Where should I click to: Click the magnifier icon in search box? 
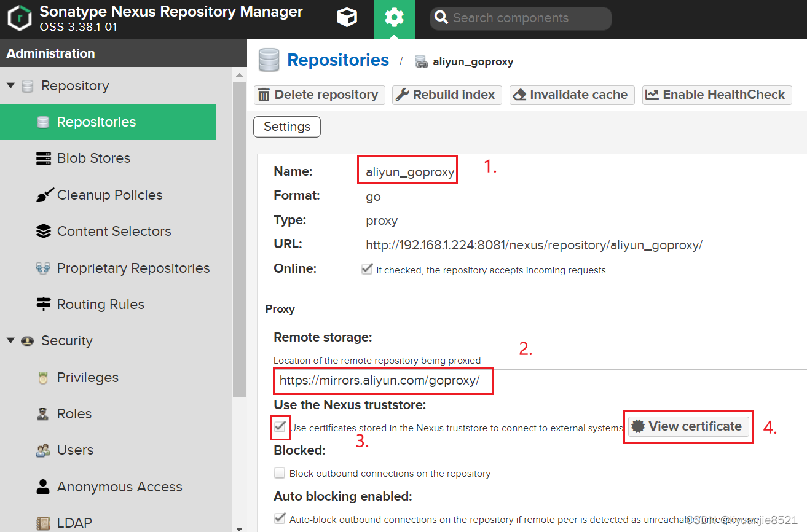tap(441, 18)
